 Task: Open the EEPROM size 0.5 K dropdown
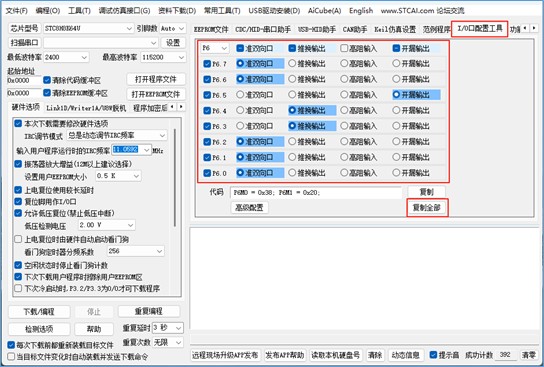pos(118,176)
